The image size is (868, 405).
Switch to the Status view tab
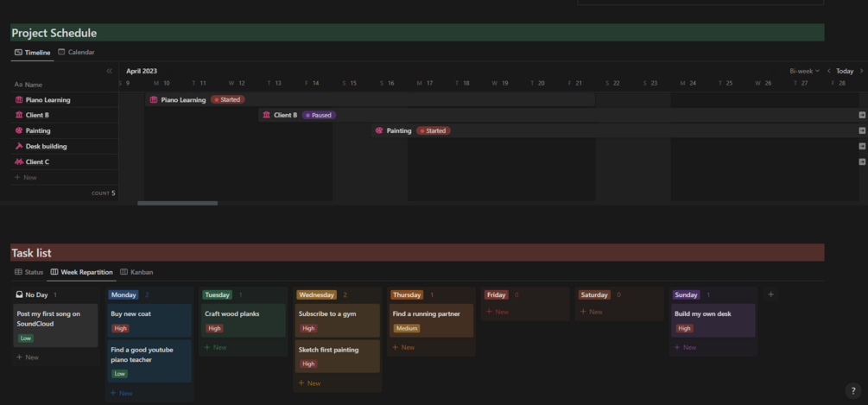tap(29, 272)
